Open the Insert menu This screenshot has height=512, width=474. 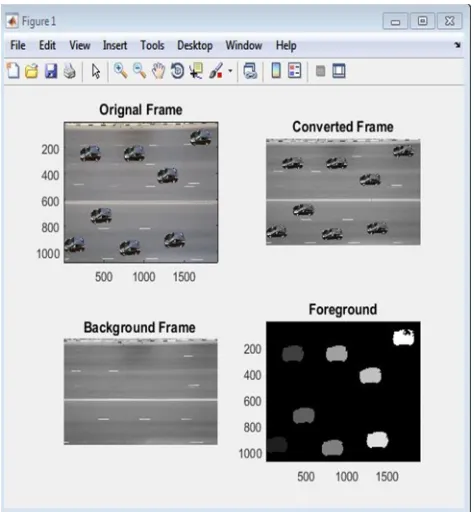pos(115,45)
